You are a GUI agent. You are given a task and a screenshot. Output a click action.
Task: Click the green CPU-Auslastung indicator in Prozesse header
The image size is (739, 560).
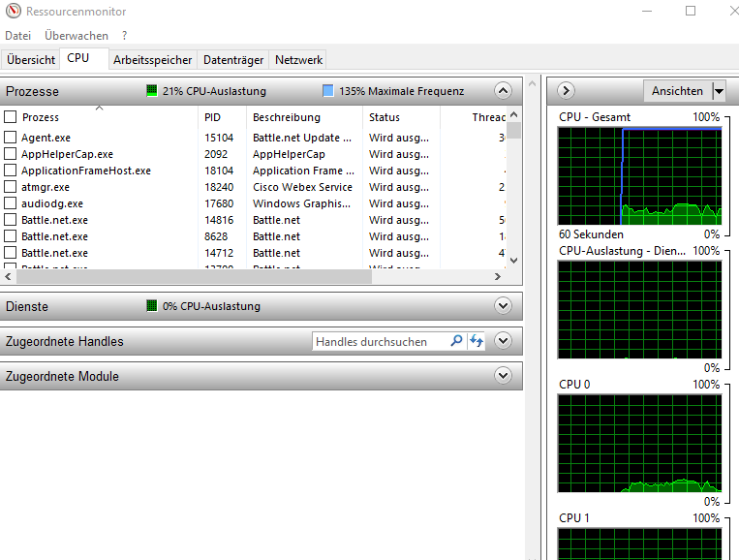151,91
